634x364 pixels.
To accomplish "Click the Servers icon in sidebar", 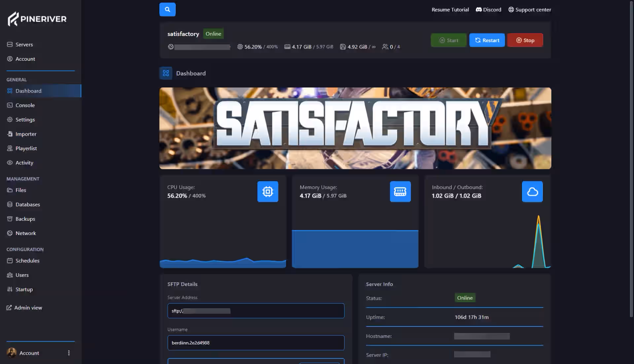I will (x=10, y=44).
